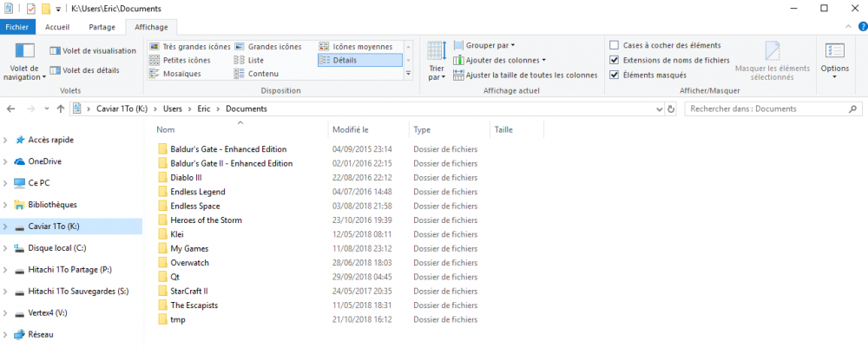The height and width of the screenshot is (348, 868).
Task: Open the Grouper par dropdown
Action: click(484, 45)
